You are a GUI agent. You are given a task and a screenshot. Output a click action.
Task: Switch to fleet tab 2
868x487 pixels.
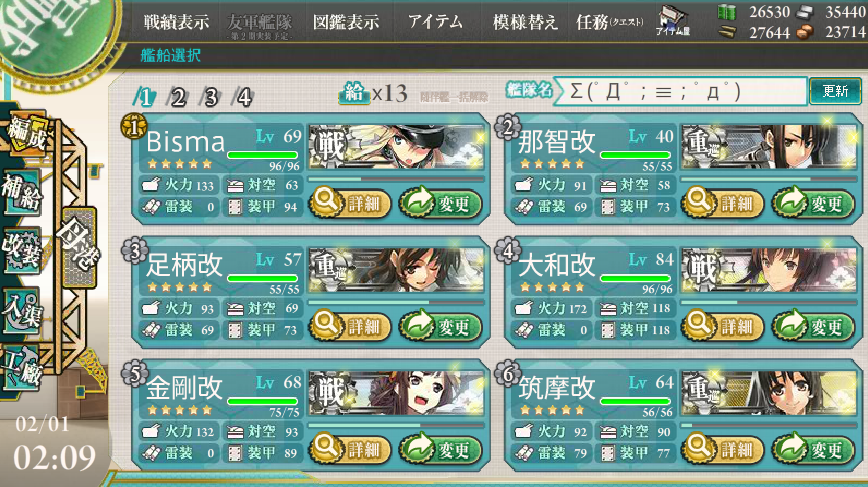(178, 97)
